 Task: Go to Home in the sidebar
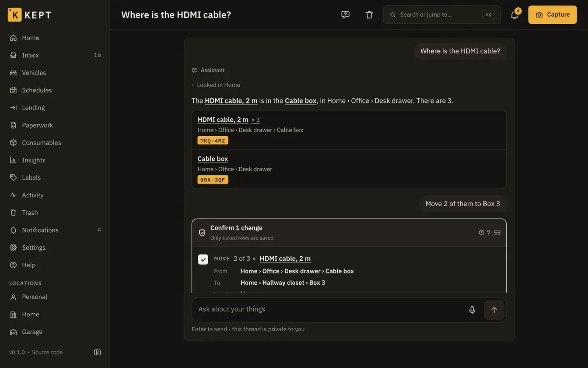point(55,38)
